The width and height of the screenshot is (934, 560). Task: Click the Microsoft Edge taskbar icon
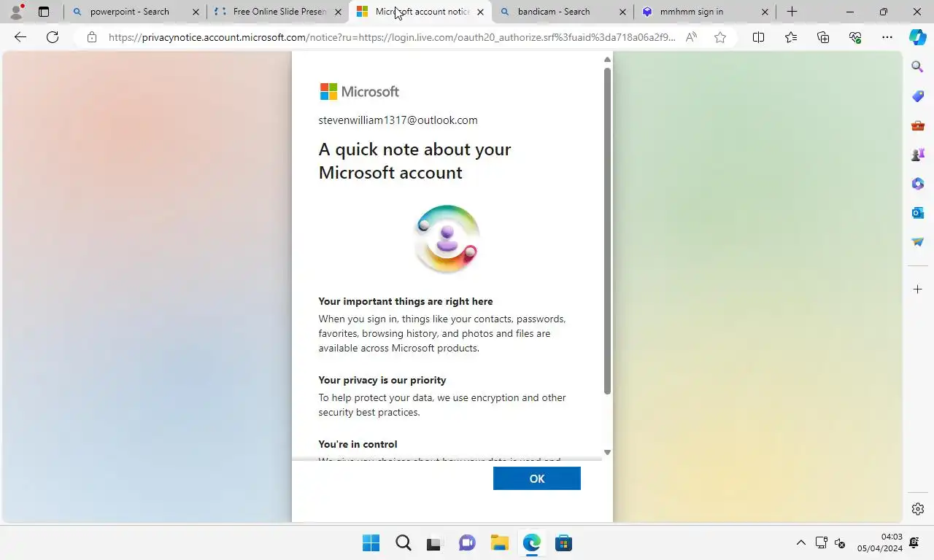tap(531, 543)
